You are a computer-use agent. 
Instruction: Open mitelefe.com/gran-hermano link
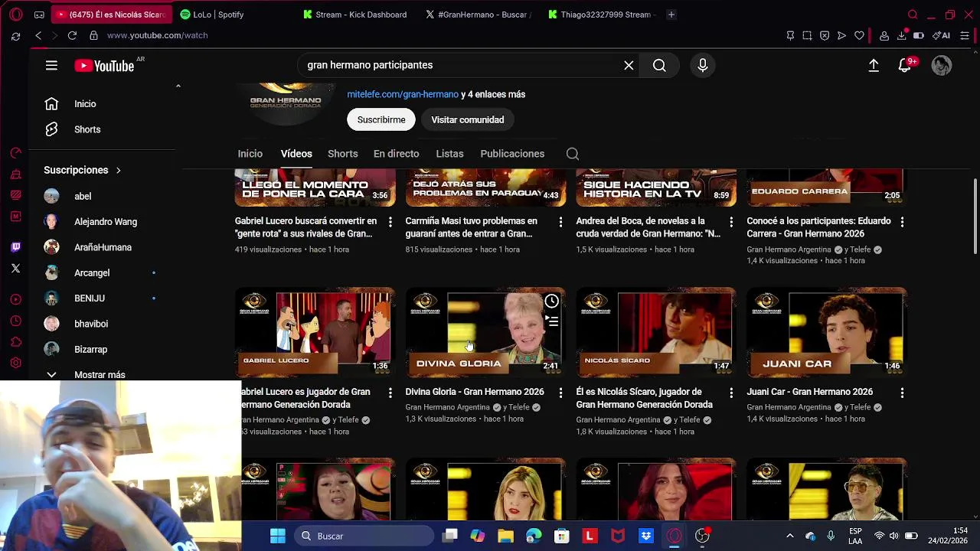click(403, 95)
